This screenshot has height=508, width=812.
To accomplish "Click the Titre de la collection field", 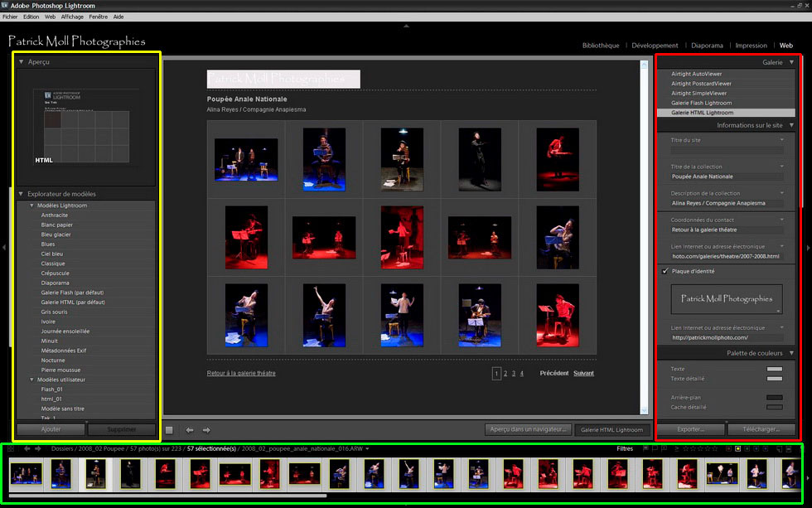I will [727, 177].
